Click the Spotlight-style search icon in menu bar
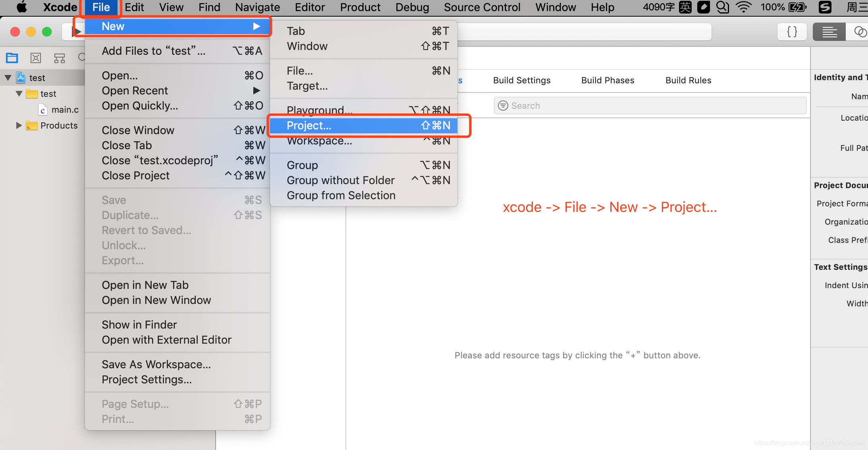The height and width of the screenshot is (450, 868). [723, 7]
